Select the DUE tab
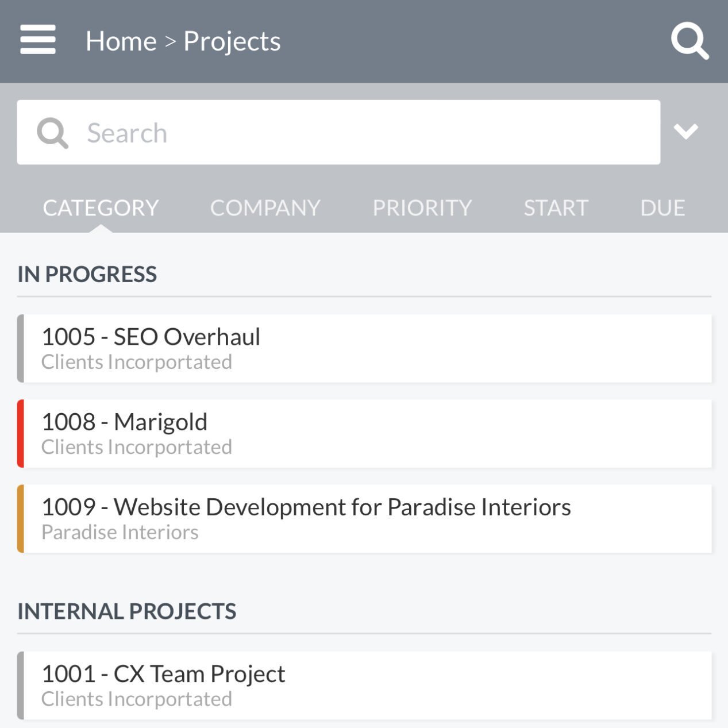The image size is (728, 728). click(662, 207)
